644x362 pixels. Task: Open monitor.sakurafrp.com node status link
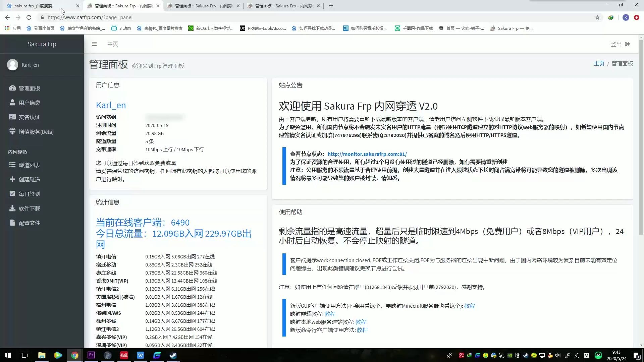(367, 154)
